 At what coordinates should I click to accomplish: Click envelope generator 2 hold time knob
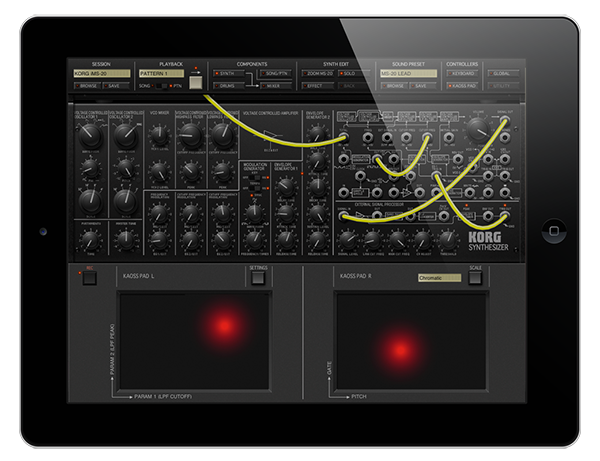tap(317, 135)
